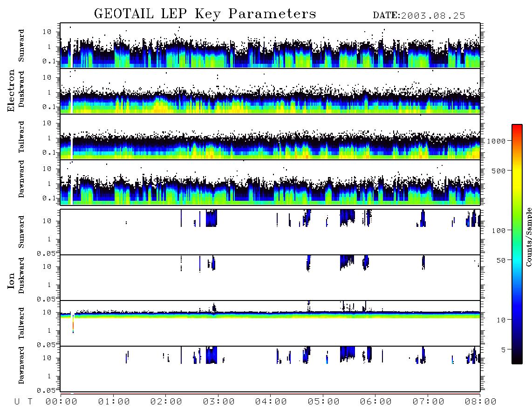Click the "0.05" tick of Ion Sunward panel
532x410 pixels.
pos(46,253)
